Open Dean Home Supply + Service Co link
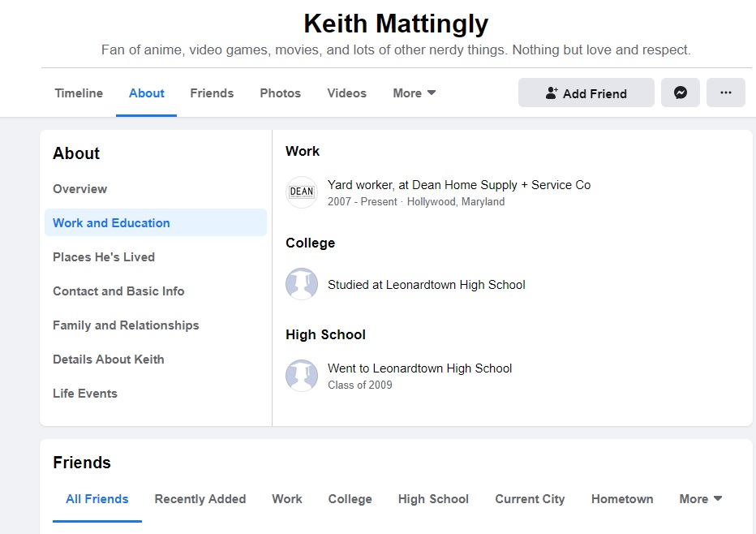This screenshot has height=534, width=756. click(501, 185)
